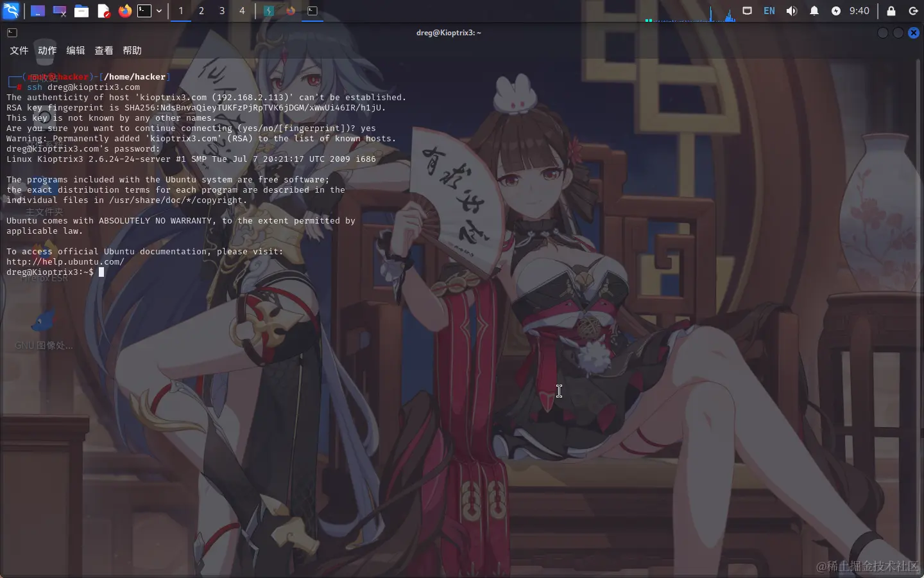Open the terminal emulator launcher in the panel
This screenshot has width=924, height=578.
(x=144, y=11)
